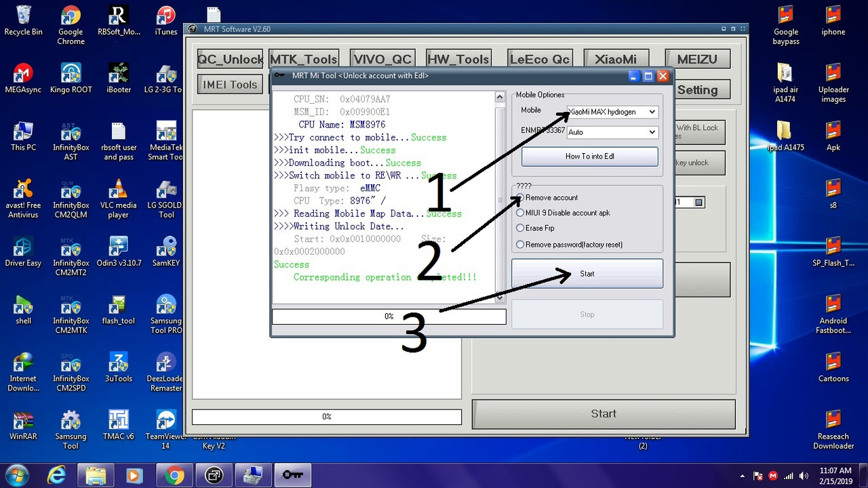This screenshot has width=868, height=488.
Task: Switch to the MTK_Tools tab
Action: pos(304,59)
